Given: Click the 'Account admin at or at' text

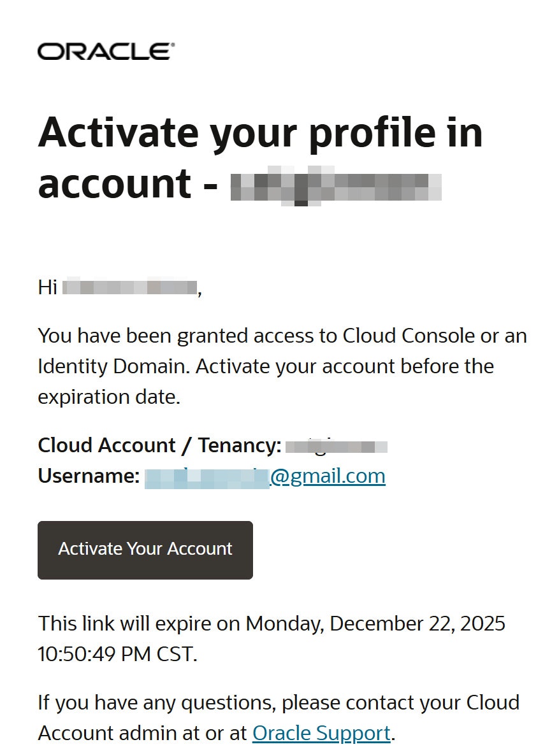Looking at the screenshot, I should pyautogui.click(x=142, y=733).
